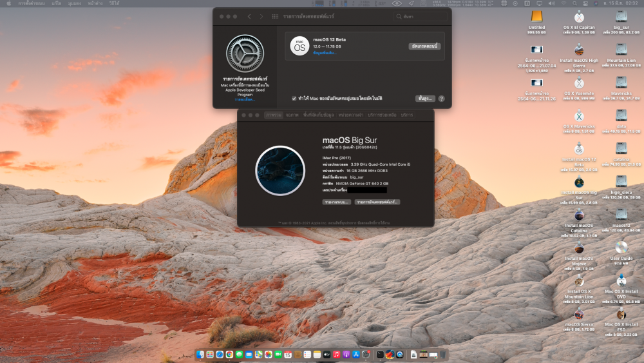Open Messages from the Dock
Screen dimensions: 644x363
[x=239, y=355]
